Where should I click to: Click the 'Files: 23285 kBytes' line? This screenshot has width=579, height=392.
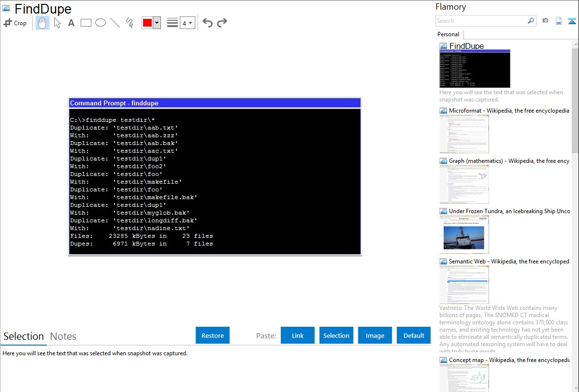click(142, 236)
